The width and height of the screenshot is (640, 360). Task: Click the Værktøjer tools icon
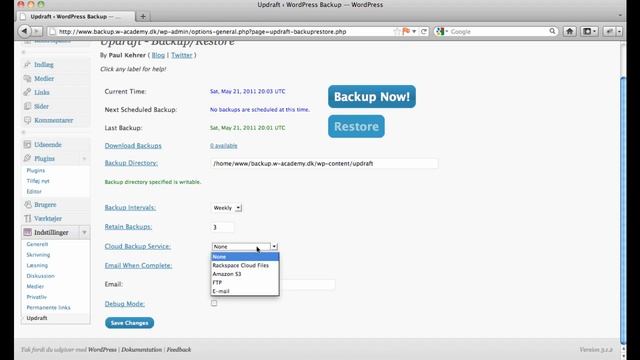click(27, 218)
